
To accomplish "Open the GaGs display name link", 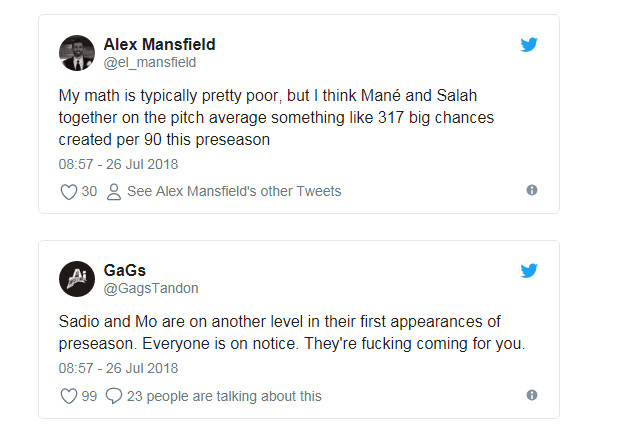I will pyautogui.click(x=124, y=270).
